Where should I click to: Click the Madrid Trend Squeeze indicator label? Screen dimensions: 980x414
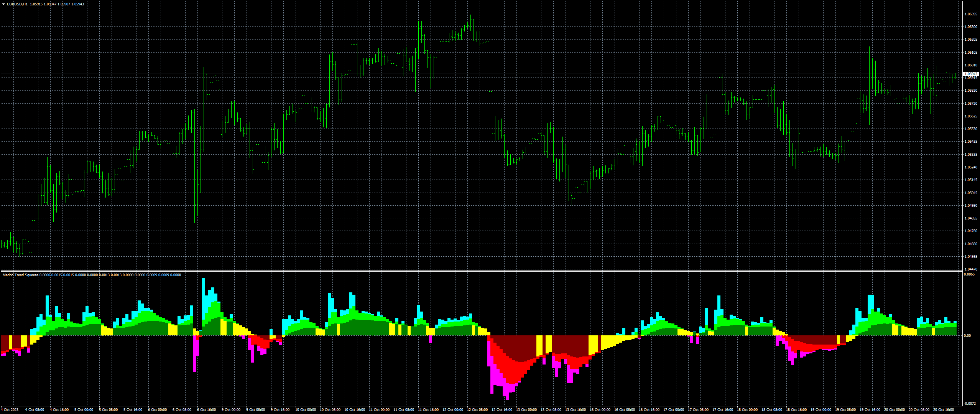(x=20, y=275)
